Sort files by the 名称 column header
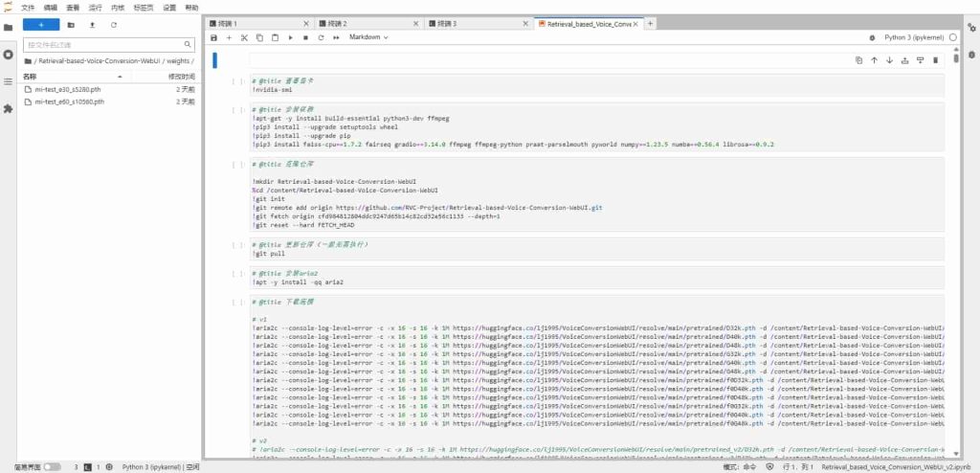 point(30,77)
